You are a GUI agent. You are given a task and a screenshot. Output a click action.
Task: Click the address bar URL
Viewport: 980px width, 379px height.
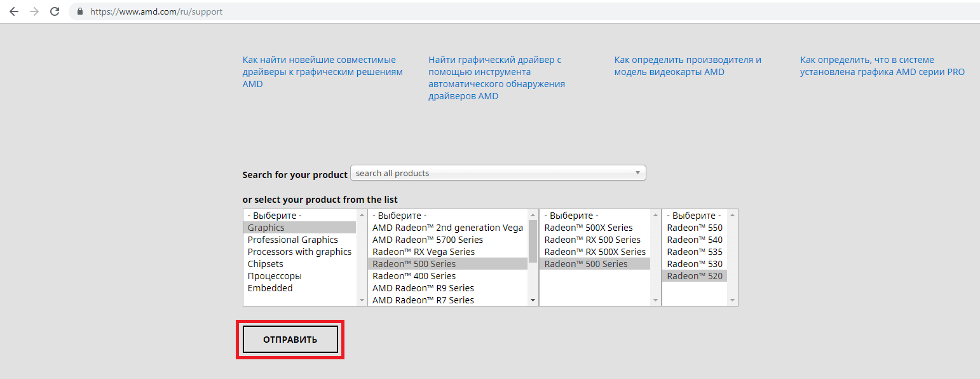156,11
